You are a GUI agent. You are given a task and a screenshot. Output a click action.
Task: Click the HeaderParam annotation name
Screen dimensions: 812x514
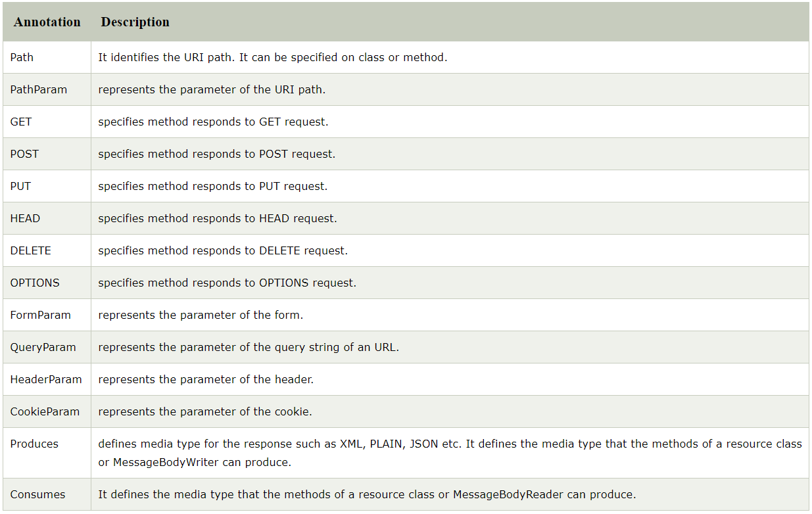coord(46,379)
